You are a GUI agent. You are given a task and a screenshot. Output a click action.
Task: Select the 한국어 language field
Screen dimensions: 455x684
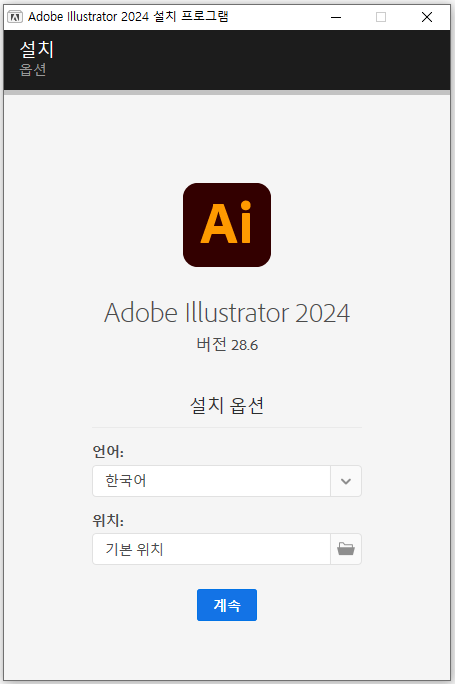point(212,481)
